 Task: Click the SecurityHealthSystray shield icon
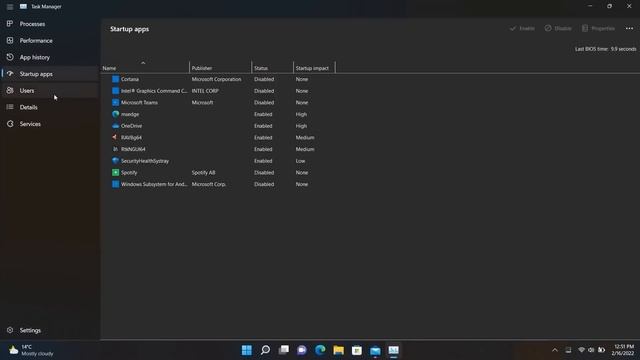point(116,161)
